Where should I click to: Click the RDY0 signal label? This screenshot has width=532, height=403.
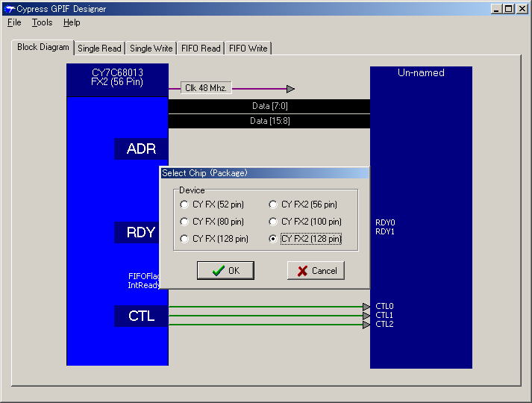click(385, 222)
